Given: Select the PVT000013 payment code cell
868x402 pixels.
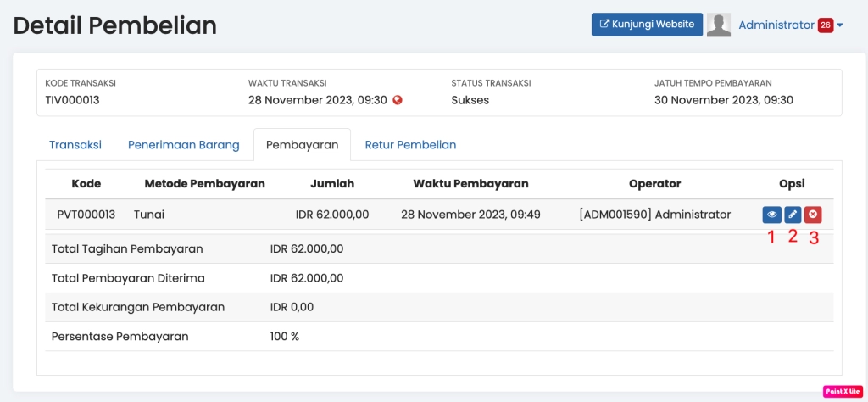Looking at the screenshot, I should [86, 215].
